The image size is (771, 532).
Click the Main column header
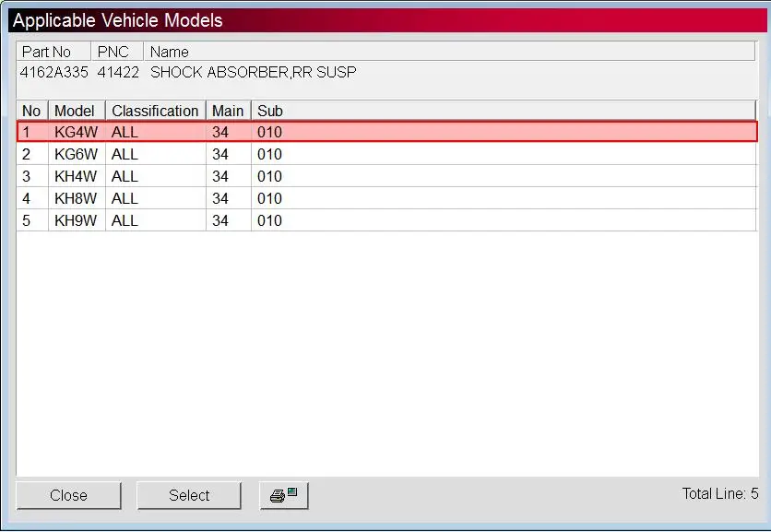pyautogui.click(x=228, y=111)
